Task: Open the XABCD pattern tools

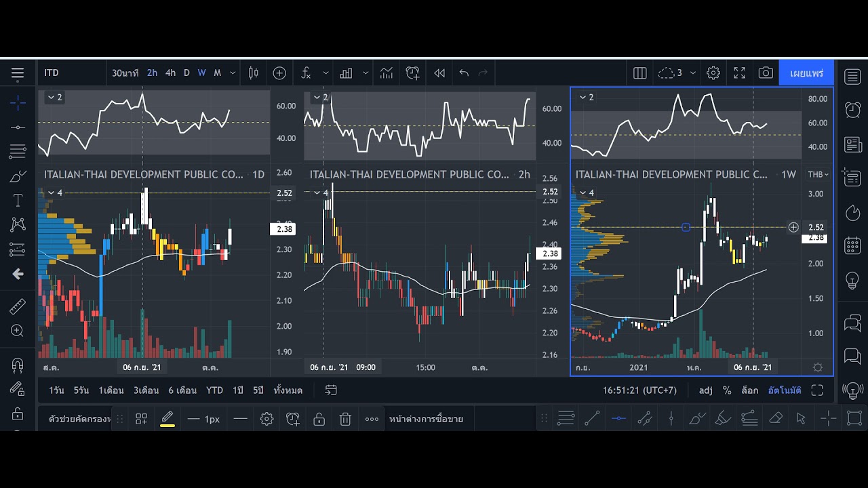Action: coord(18,224)
